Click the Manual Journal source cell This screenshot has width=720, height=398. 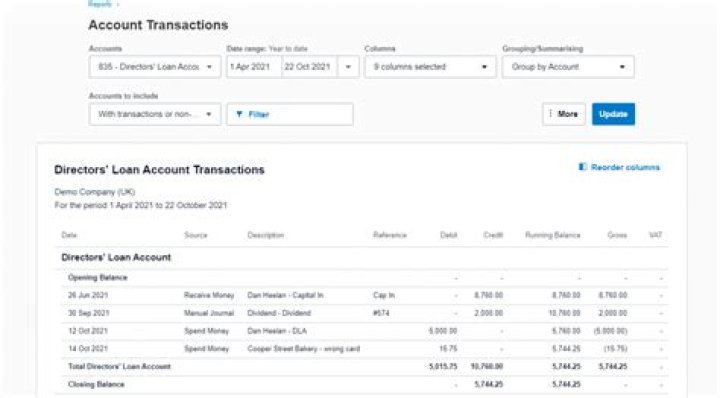tap(209, 313)
